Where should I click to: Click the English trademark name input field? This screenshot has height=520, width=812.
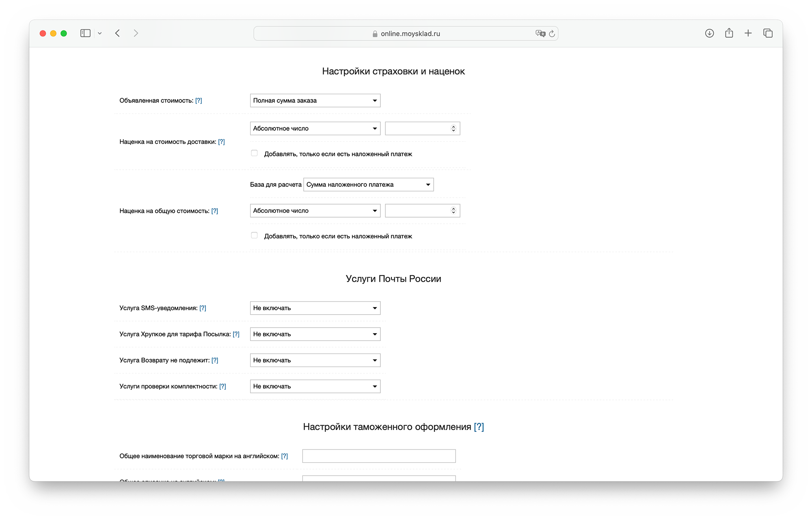click(379, 456)
